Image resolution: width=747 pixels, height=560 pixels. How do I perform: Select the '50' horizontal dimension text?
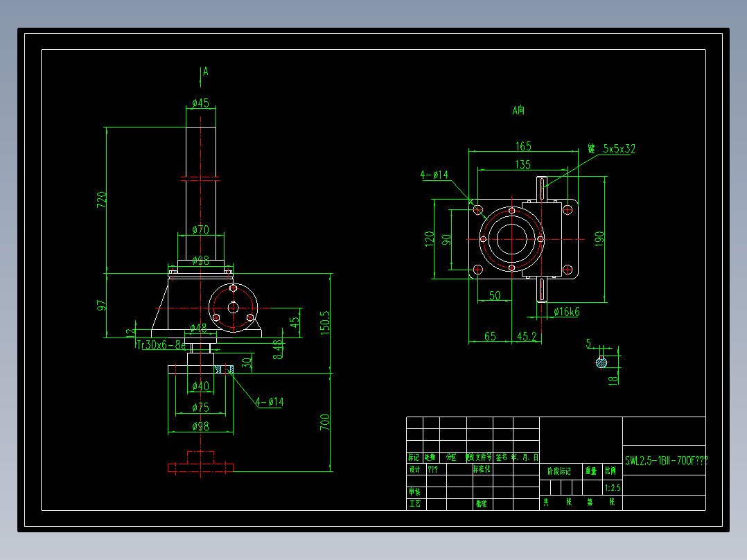coord(495,296)
